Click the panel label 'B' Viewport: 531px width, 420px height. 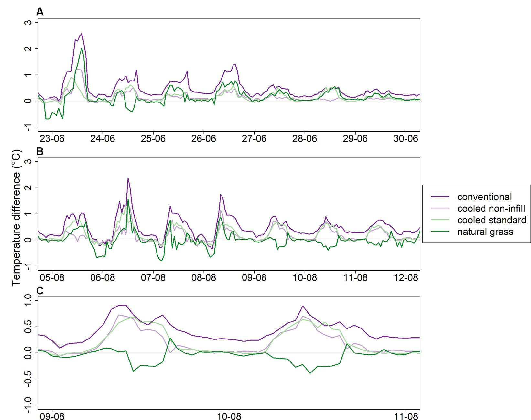click(x=40, y=151)
